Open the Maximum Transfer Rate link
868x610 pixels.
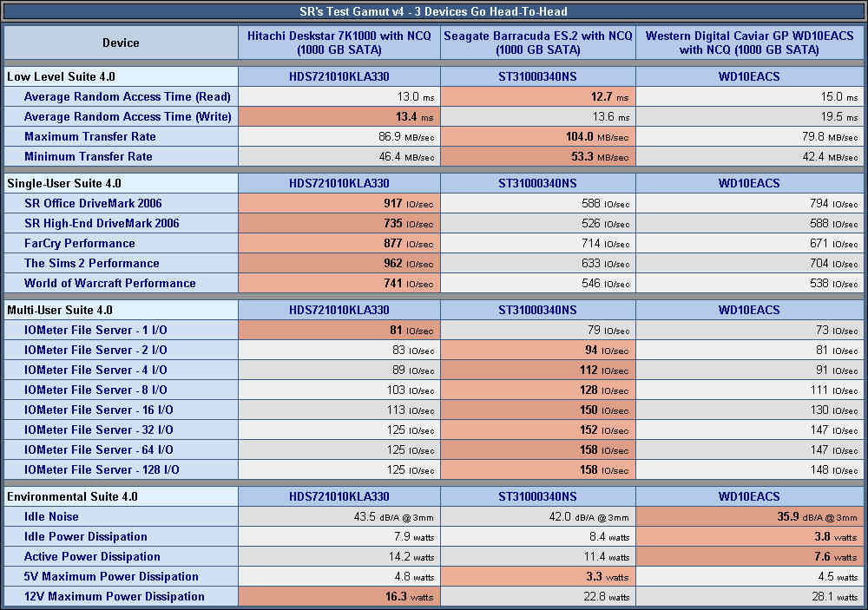pos(90,137)
